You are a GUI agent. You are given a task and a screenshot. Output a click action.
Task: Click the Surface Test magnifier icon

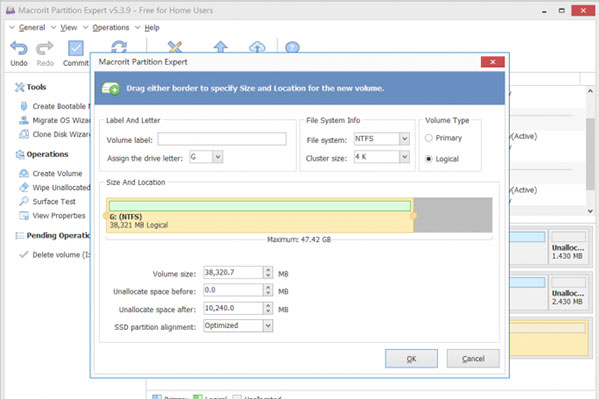coord(24,201)
